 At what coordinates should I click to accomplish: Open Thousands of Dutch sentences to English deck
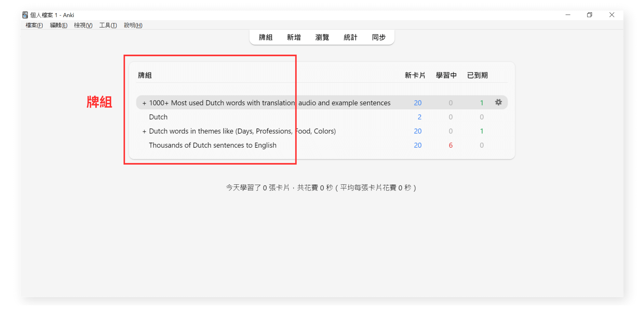tap(212, 145)
